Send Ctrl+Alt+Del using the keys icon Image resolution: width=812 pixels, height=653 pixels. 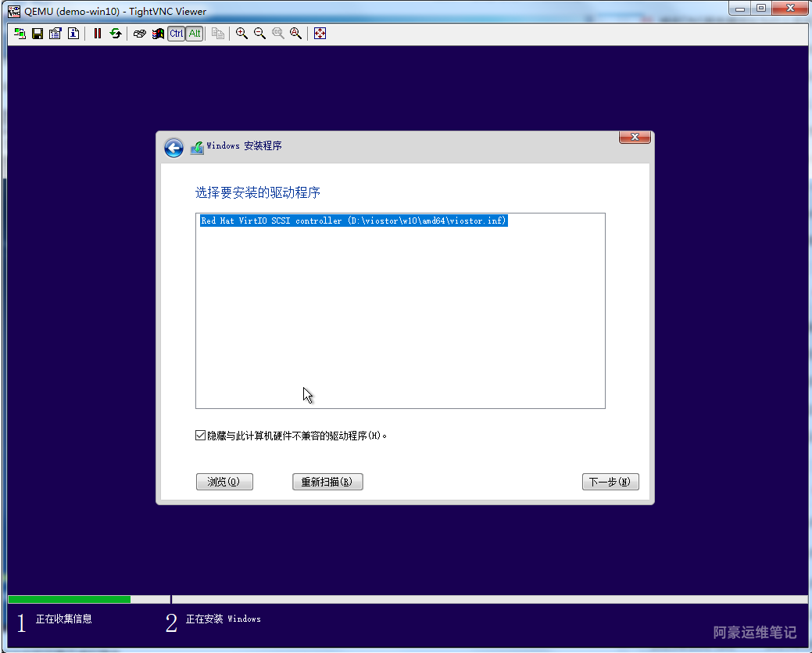point(140,34)
